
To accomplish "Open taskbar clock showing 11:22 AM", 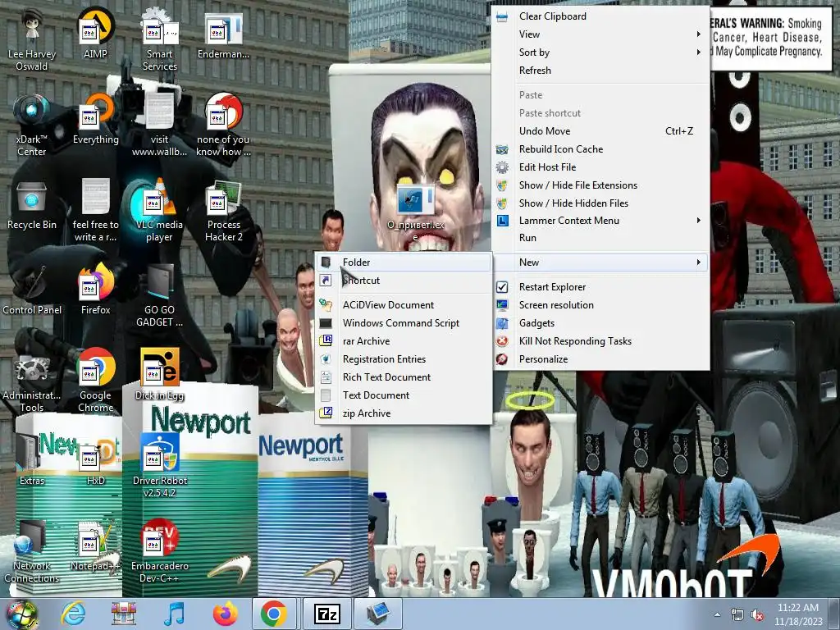I will (x=797, y=614).
